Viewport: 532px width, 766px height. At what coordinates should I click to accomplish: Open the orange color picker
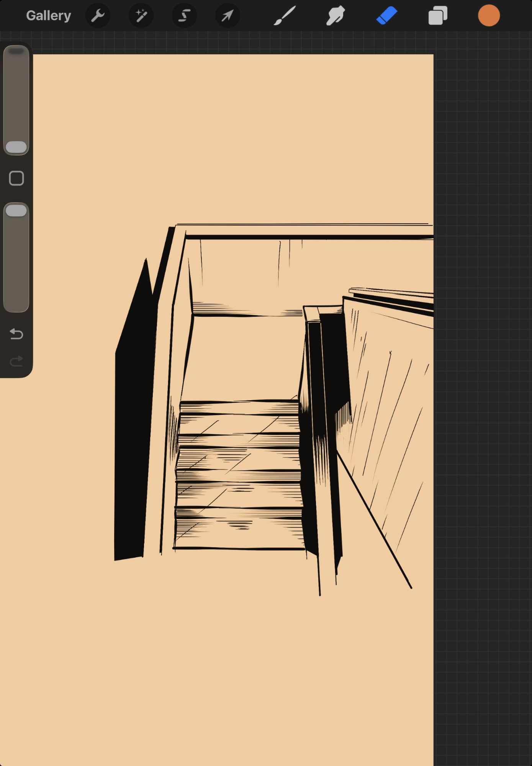pyautogui.click(x=489, y=16)
